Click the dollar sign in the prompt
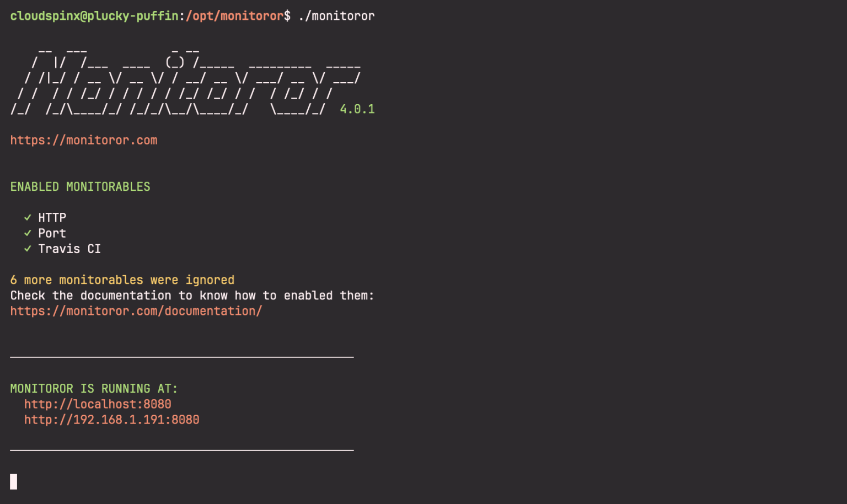 tap(287, 16)
